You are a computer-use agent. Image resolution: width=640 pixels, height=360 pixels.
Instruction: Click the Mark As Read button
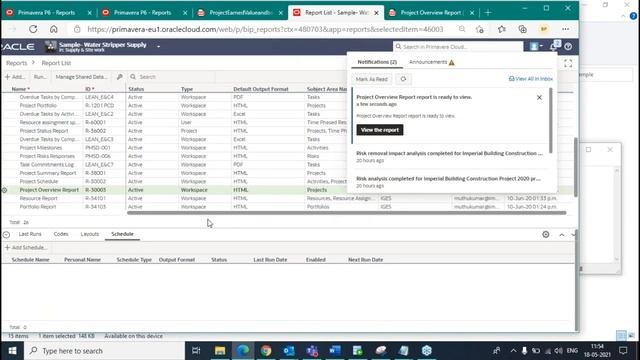click(x=371, y=79)
